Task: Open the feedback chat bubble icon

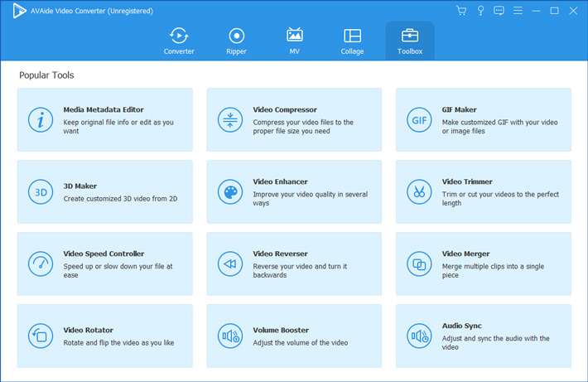Action: click(x=498, y=11)
